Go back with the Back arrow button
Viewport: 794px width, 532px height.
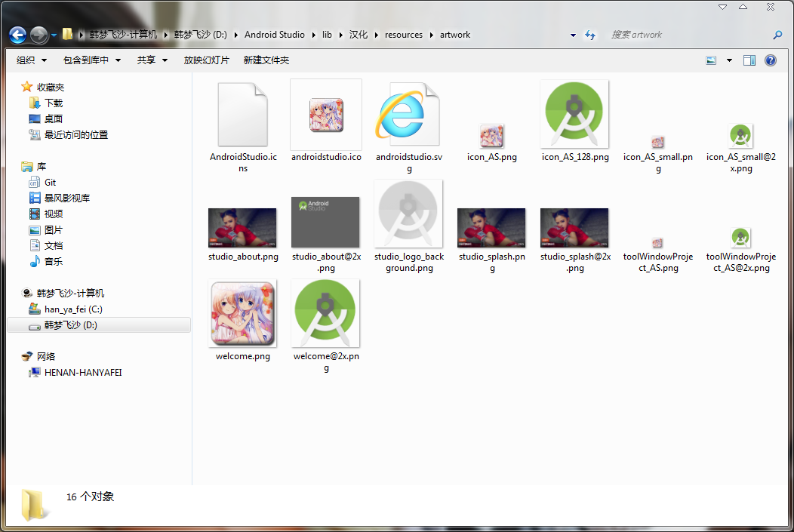coord(17,35)
